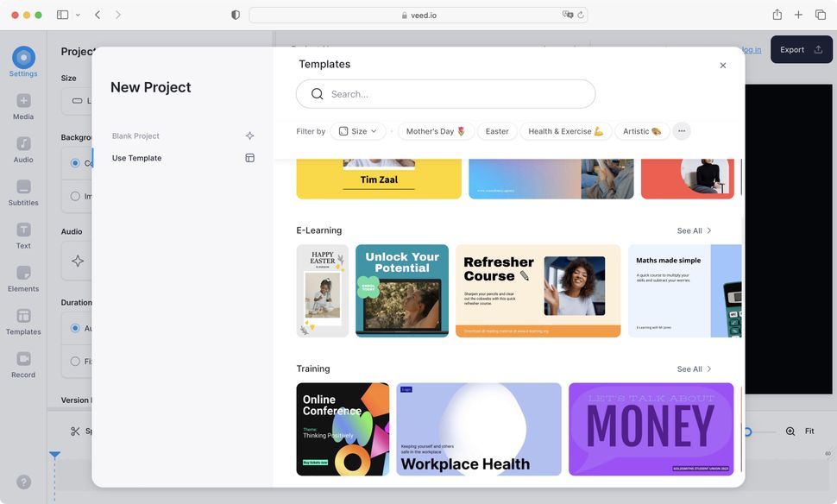The width and height of the screenshot is (837, 504).
Task: Open the Media panel in sidebar
Action: tap(23, 107)
